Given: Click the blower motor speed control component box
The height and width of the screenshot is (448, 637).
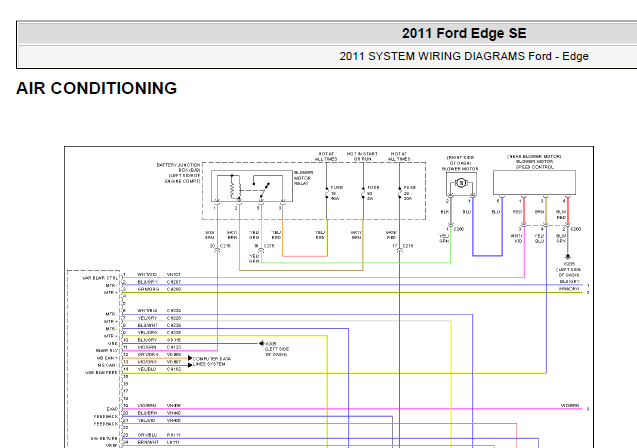Looking at the screenshot, I should click(x=534, y=183).
